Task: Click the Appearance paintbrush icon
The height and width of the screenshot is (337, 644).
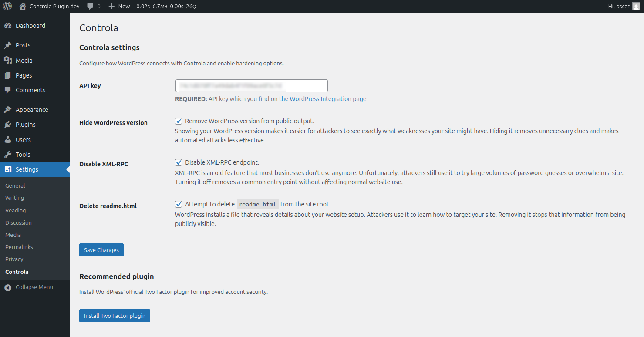Action: tap(8, 110)
